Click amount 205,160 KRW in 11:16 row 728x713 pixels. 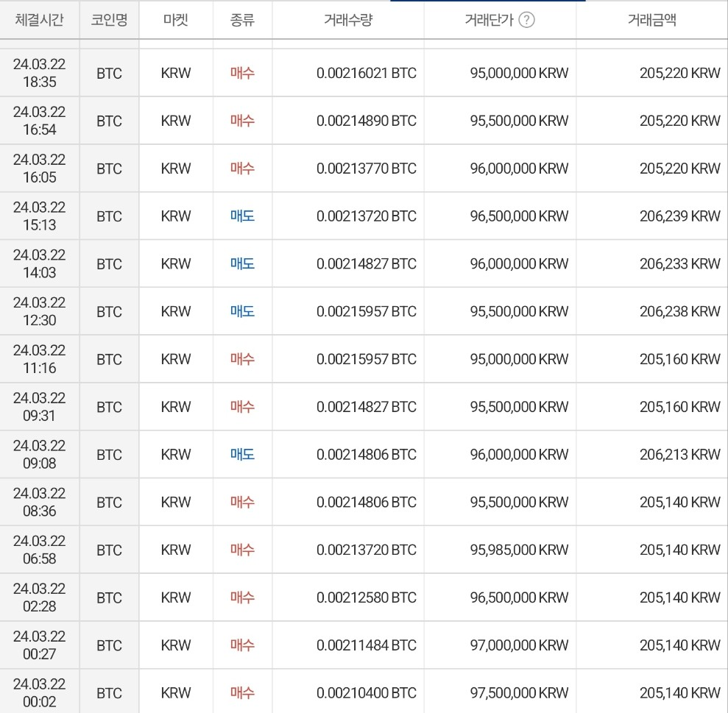coord(680,359)
